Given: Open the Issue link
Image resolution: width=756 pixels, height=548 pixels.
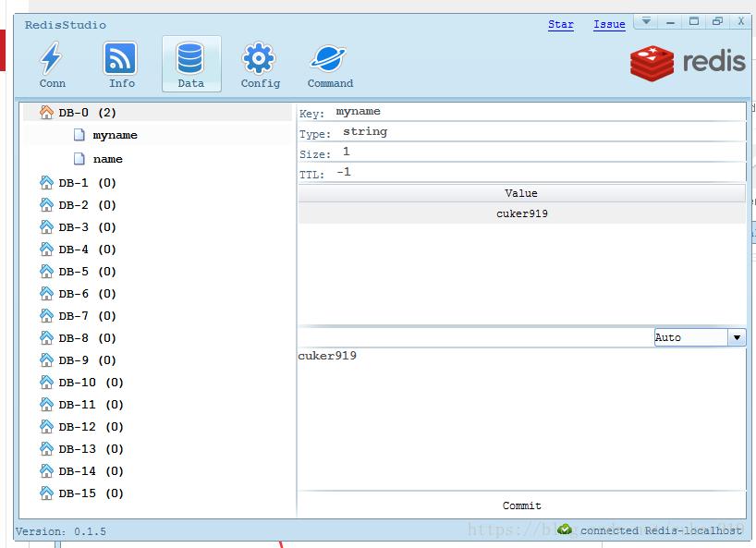Looking at the screenshot, I should 609,24.
